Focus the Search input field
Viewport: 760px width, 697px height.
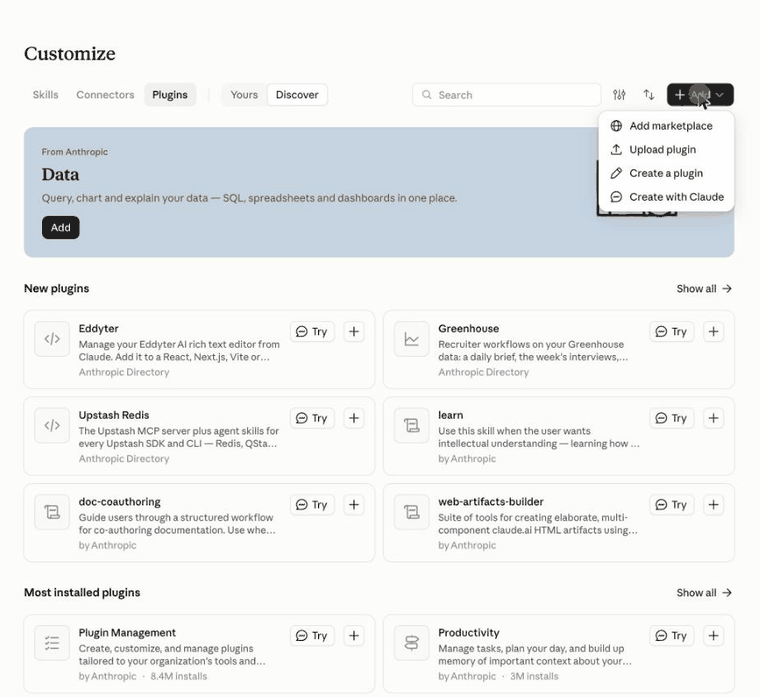507,95
